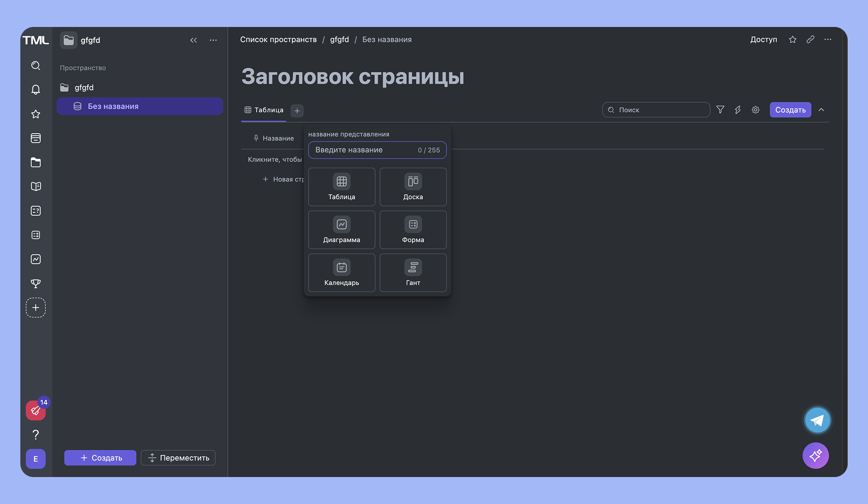Choose the Календарь view type
This screenshot has width=868, height=504.
[x=342, y=273]
